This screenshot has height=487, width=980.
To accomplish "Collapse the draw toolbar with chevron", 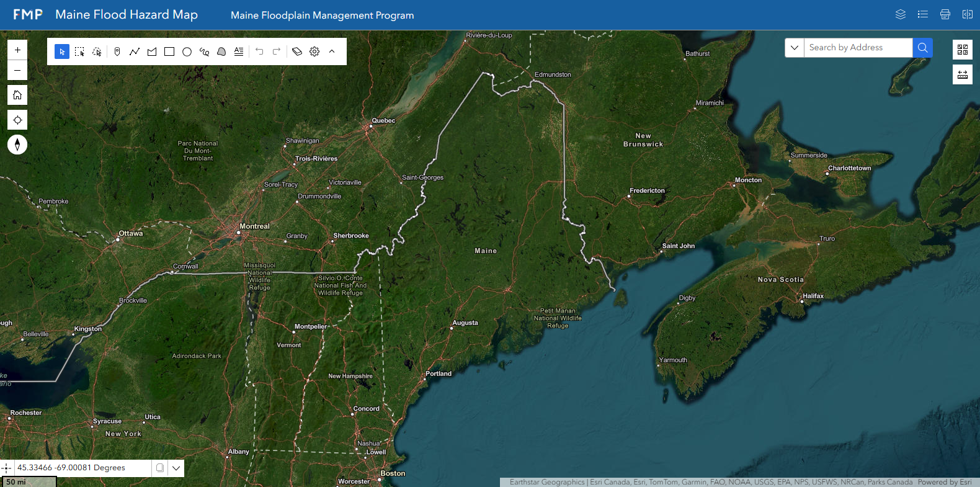I will point(332,51).
